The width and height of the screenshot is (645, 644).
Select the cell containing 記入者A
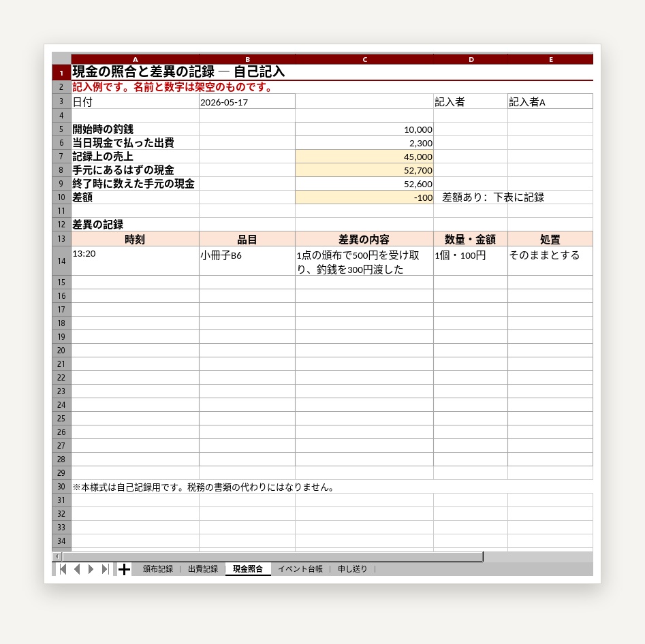coord(550,101)
